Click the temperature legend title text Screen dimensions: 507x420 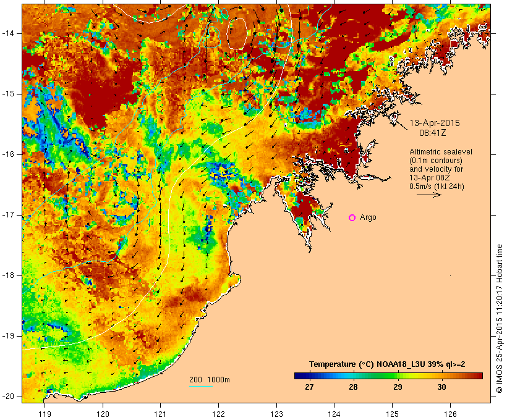coord(387,364)
